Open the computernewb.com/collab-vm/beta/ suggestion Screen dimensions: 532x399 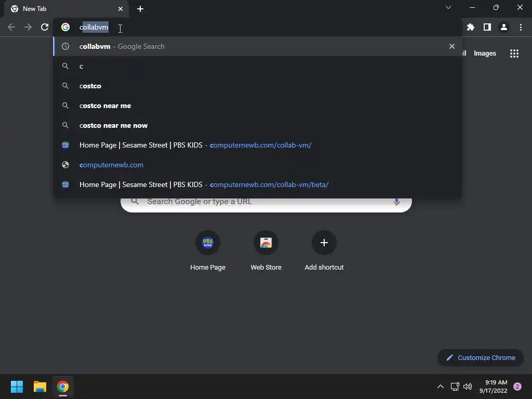pos(258,184)
